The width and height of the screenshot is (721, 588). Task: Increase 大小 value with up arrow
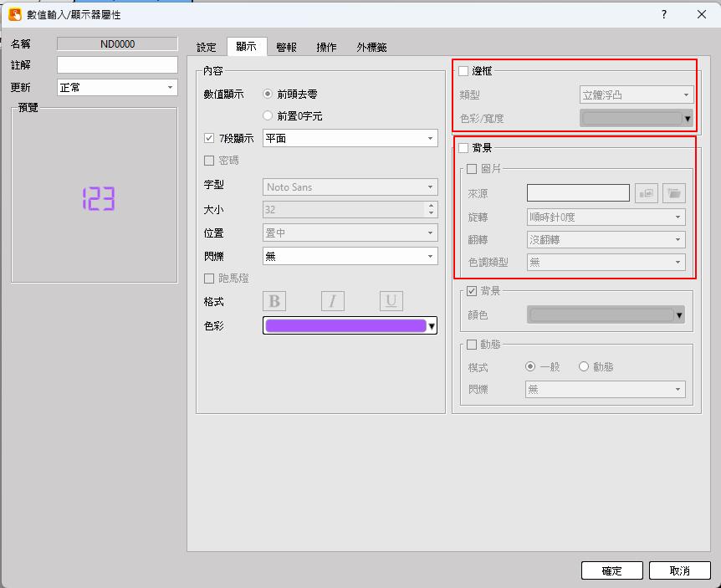click(x=431, y=206)
